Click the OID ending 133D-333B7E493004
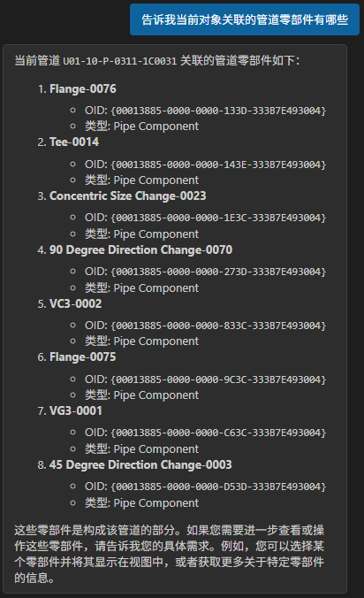This screenshot has width=364, height=598. click(219, 111)
